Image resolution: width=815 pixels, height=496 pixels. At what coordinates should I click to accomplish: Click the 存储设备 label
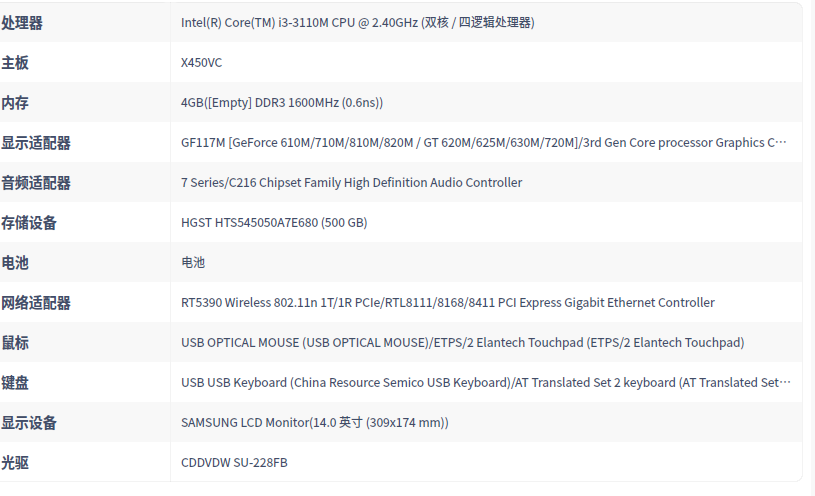pyautogui.click(x=29, y=223)
